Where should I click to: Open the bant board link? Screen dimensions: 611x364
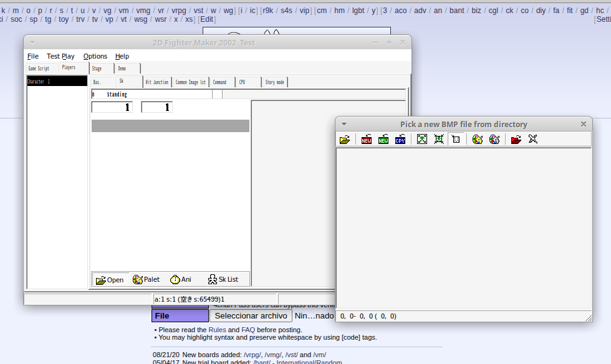pyautogui.click(x=456, y=11)
